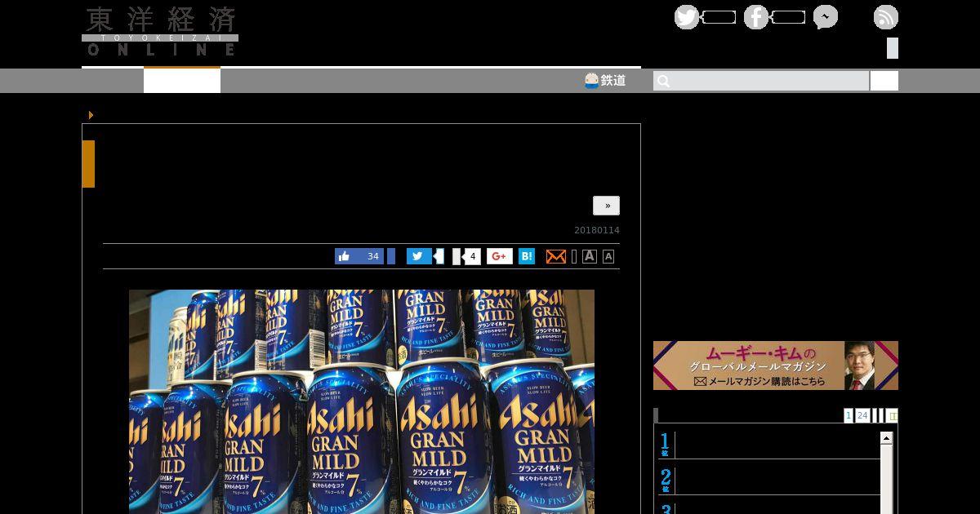Click the orange breadcrumb arrow marker
980x514 pixels.
point(91,115)
